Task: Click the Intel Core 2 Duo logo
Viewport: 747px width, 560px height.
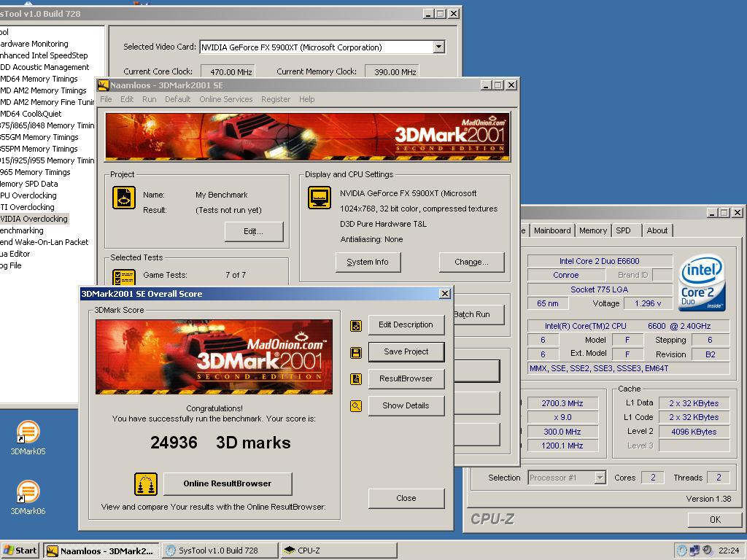Action: coord(703,283)
